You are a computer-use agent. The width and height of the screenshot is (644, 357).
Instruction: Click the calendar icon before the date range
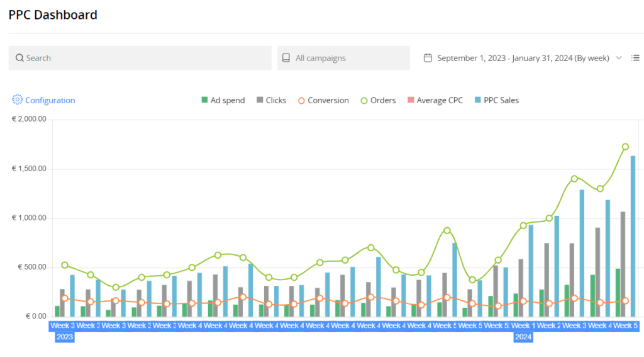click(x=428, y=58)
